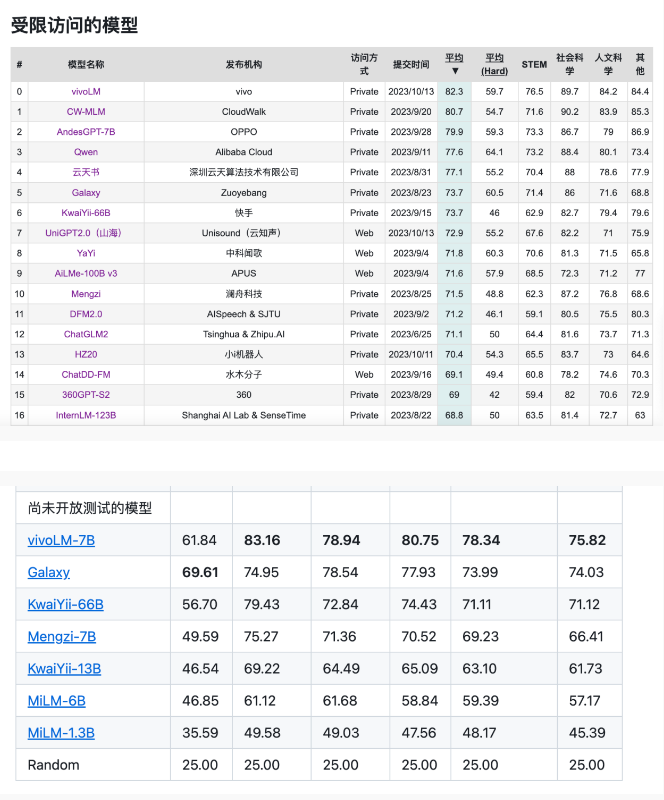The image size is (664, 800).
Task: Open the vivoLM model link
Action: [86, 92]
